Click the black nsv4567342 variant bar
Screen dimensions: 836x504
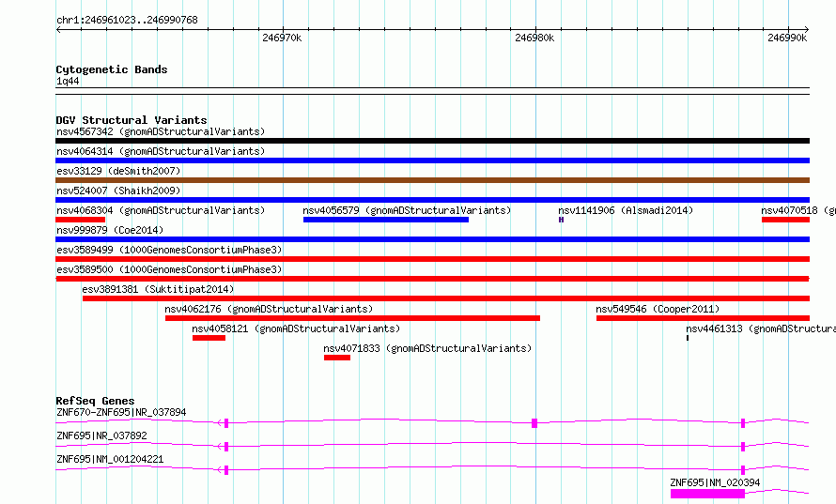[432, 141]
